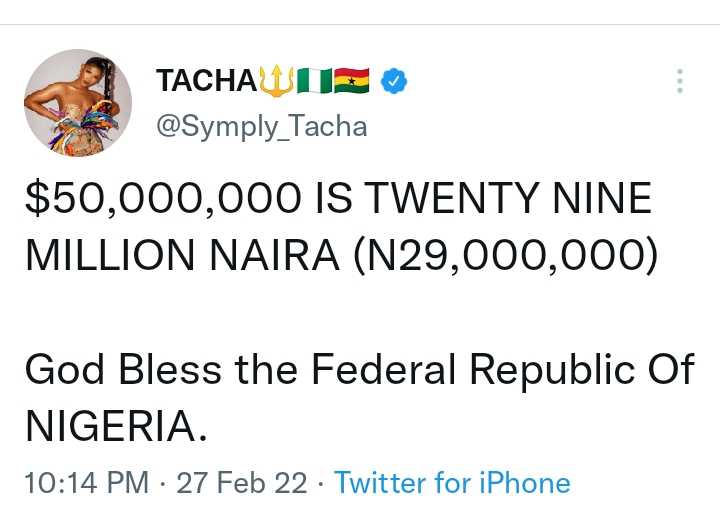The width and height of the screenshot is (720, 523).
Task: Open the Twitter for iPhone source link
Action: [x=452, y=483]
